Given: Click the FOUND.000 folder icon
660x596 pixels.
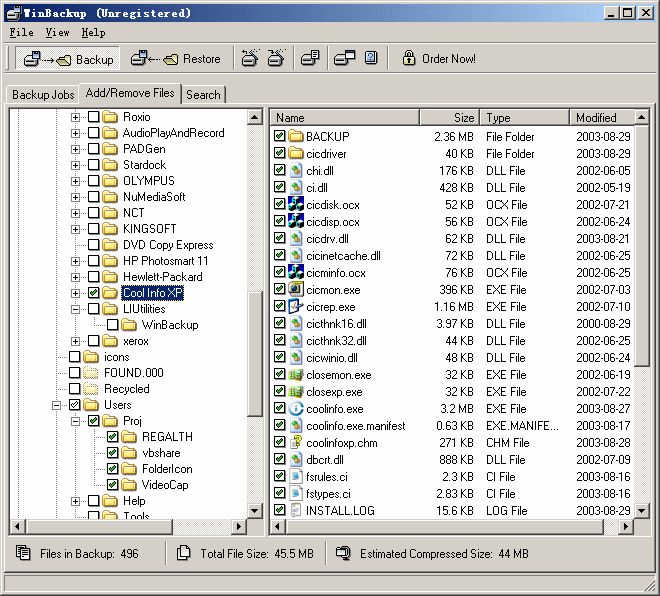Looking at the screenshot, I should click(90, 373).
